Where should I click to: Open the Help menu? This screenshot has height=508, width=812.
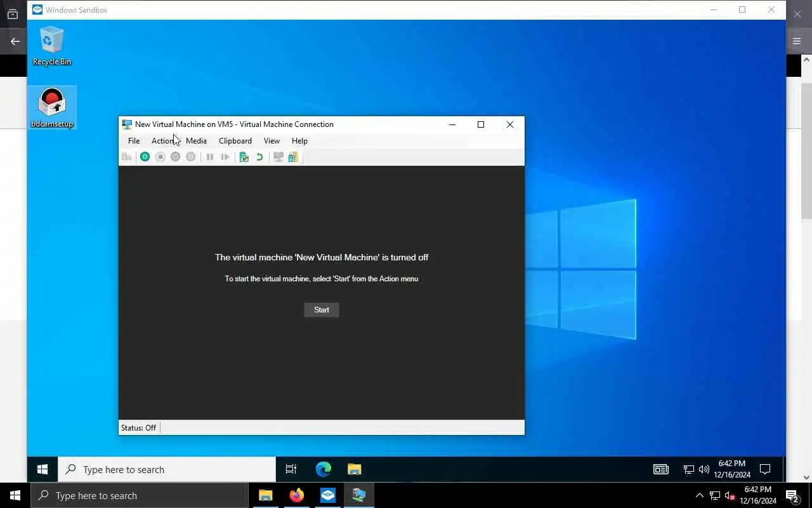click(x=299, y=141)
